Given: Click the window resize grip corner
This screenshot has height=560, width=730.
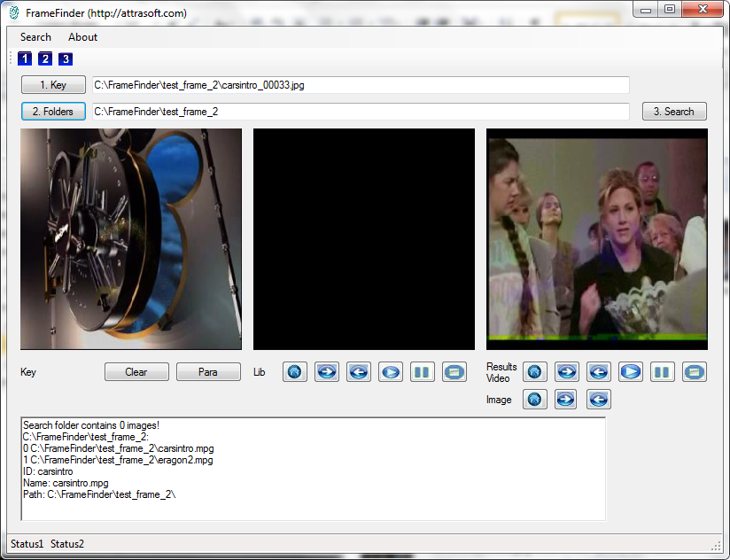Looking at the screenshot, I should 716,546.
